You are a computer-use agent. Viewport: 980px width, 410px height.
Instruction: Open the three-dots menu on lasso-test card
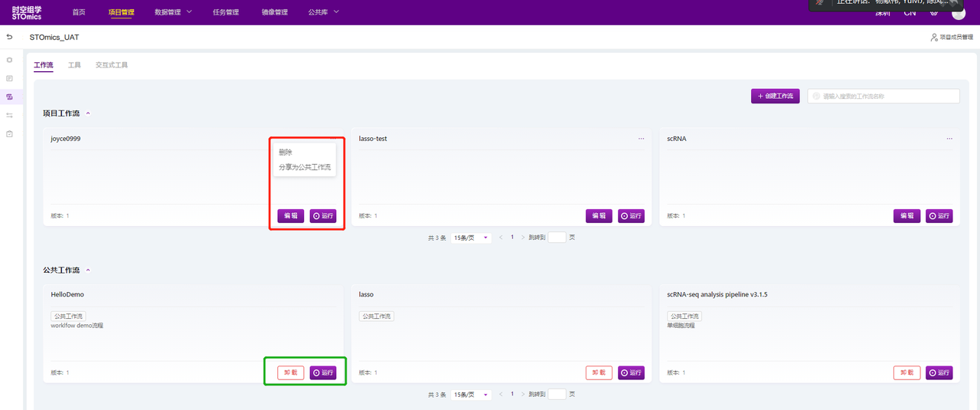pos(641,139)
